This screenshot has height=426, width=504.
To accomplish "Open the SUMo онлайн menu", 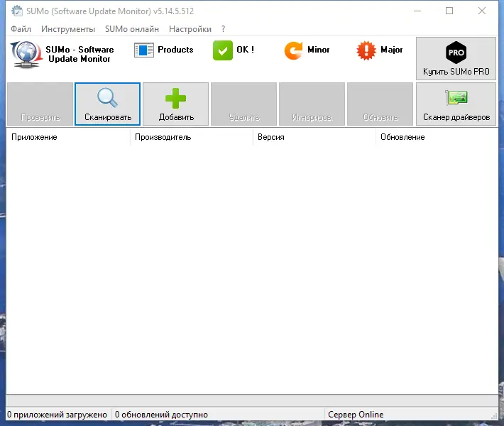I will point(132,29).
